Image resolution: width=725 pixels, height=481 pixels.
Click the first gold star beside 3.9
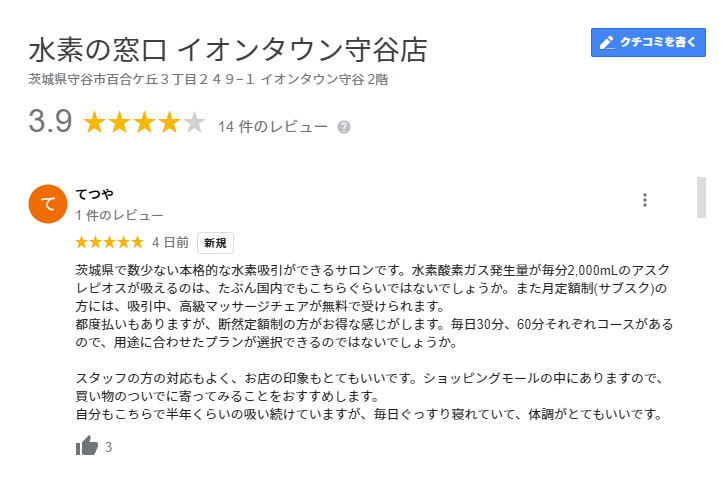[95, 122]
